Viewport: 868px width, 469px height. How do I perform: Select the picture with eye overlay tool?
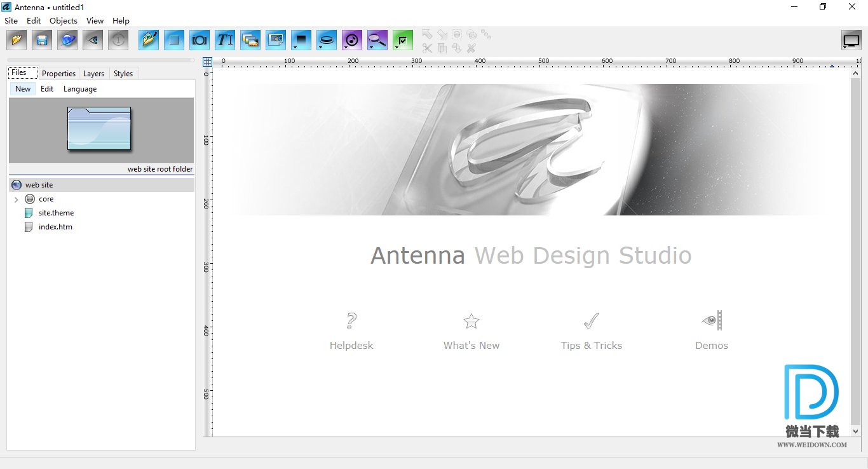click(276, 40)
